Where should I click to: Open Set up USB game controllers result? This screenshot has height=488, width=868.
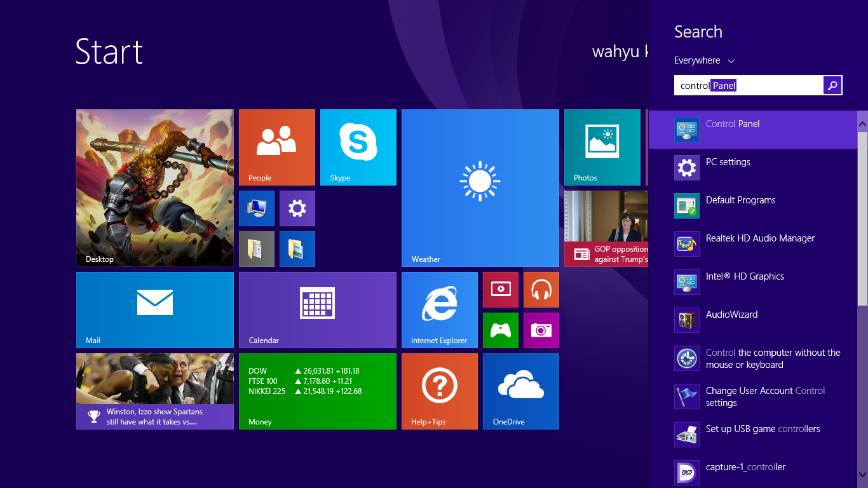point(753,435)
